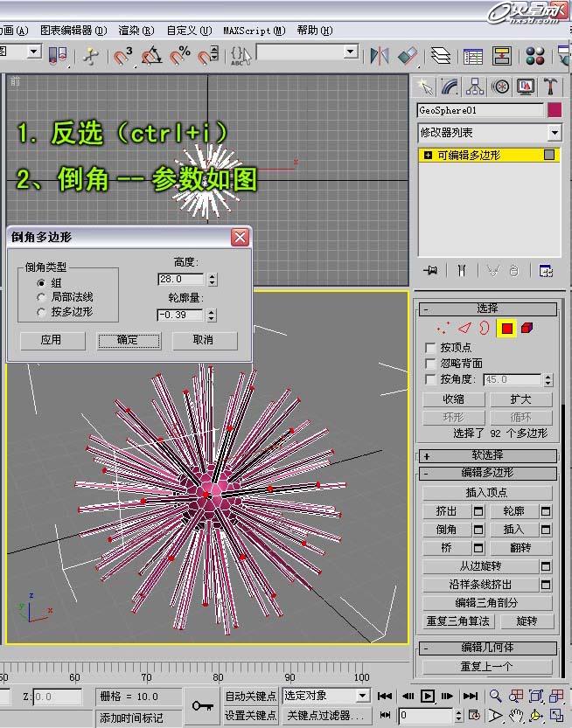Select Vertex sub-object level icon
Viewport: 572px width, 728px height.
point(443,328)
